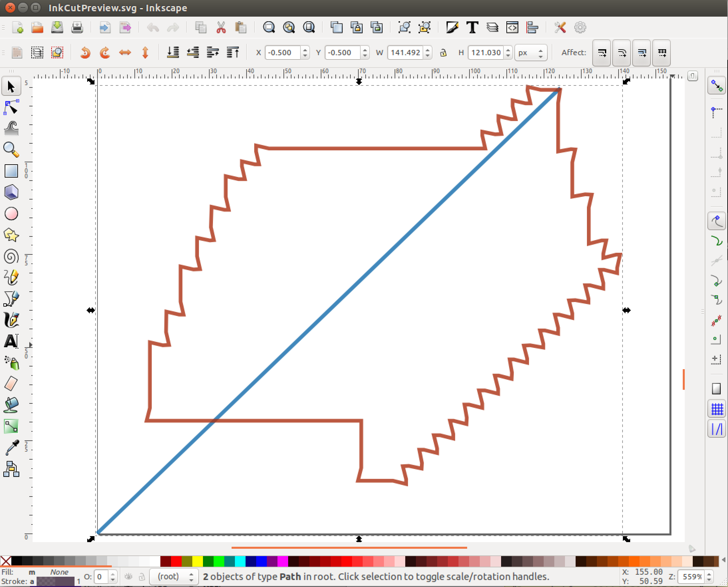Toggle grid snapping in snap bar
728x587 pixels.
[x=716, y=409]
